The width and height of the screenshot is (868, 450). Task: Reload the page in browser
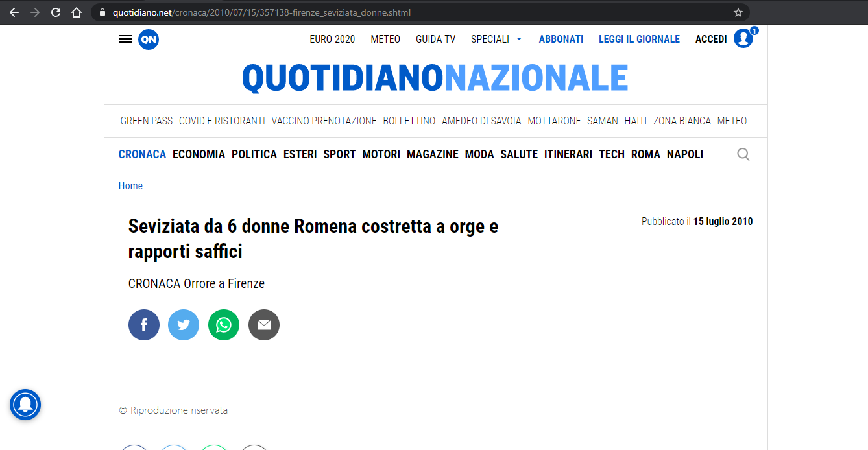pos(56,12)
